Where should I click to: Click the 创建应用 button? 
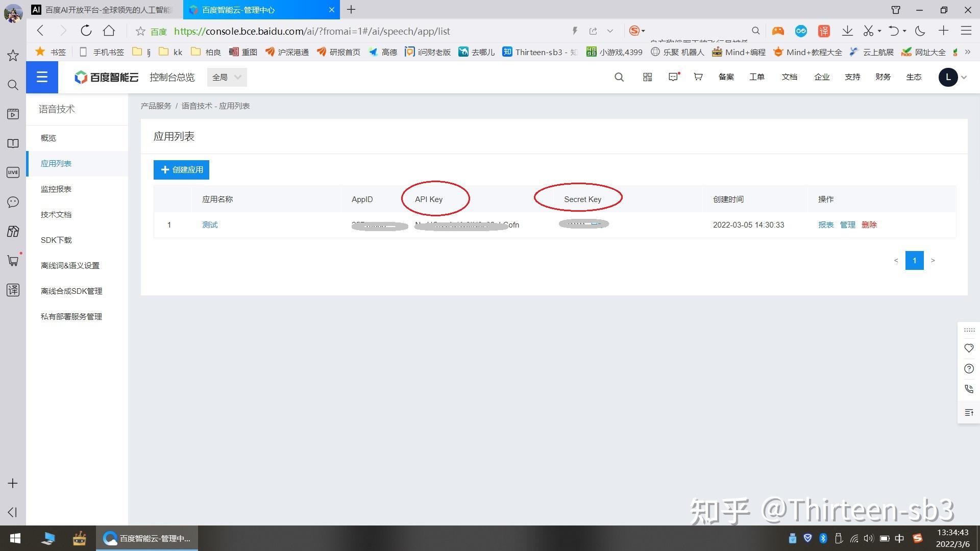click(181, 170)
